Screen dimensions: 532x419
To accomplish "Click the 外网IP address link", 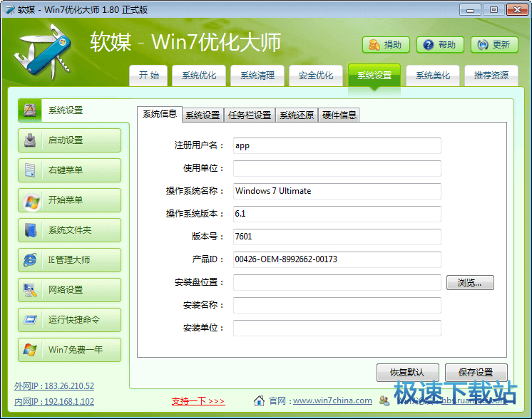I will (x=54, y=386).
